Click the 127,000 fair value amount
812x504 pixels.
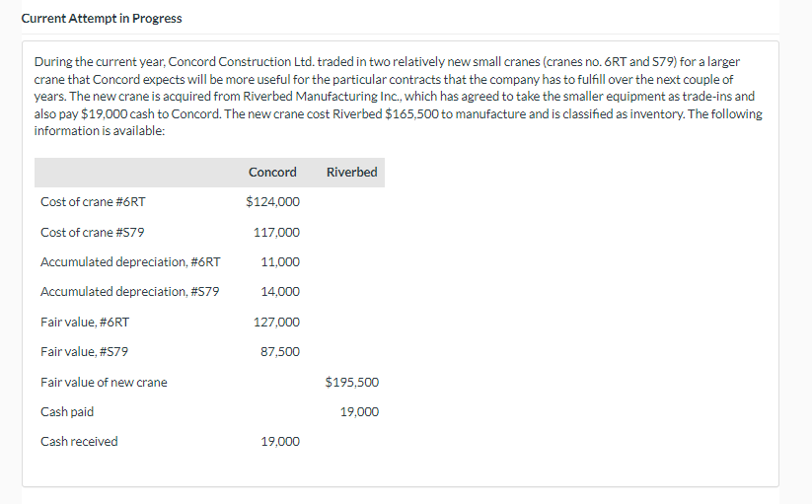(277, 323)
